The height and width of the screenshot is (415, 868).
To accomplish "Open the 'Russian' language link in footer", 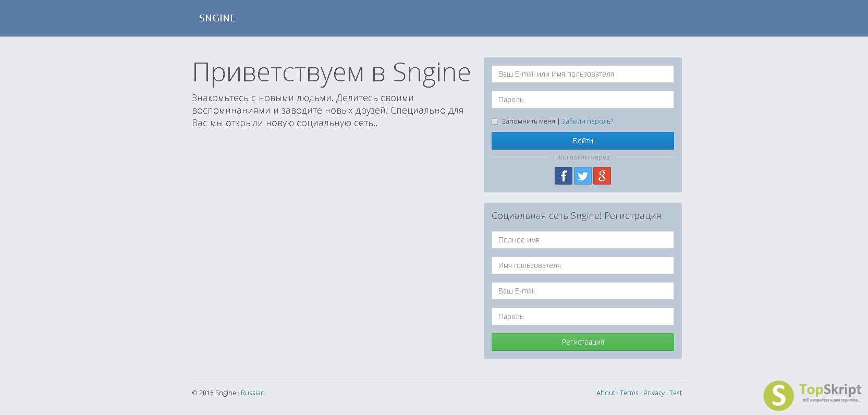I will [253, 393].
